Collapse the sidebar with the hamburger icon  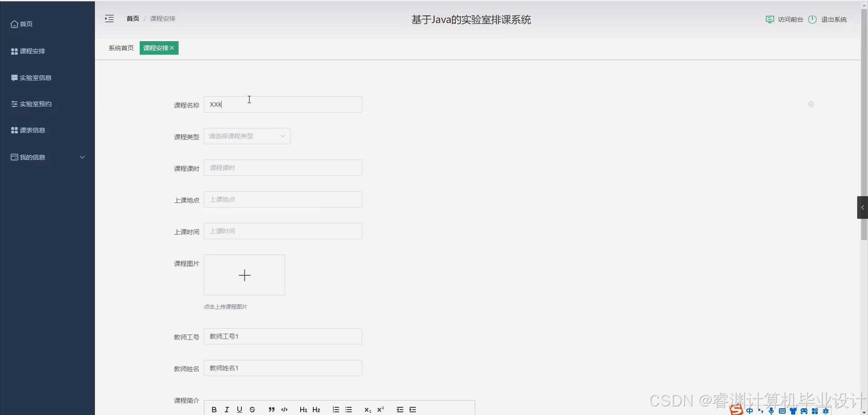click(x=109, y=19)
